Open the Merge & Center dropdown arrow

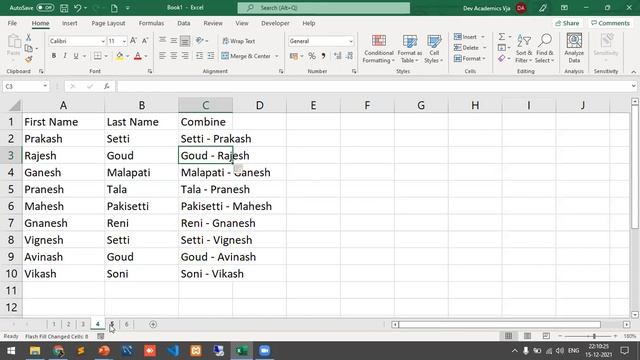(x=277, y=56)
